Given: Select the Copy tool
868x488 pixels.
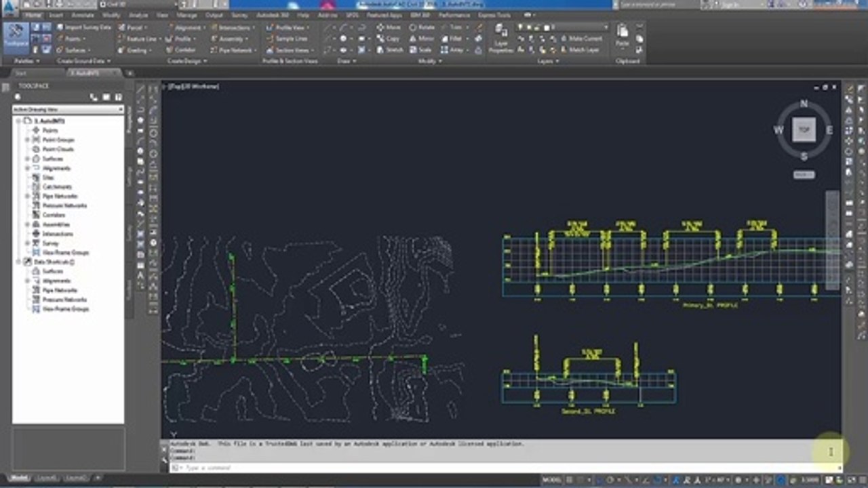Looking at the screenshot, I should coord(388,39).
